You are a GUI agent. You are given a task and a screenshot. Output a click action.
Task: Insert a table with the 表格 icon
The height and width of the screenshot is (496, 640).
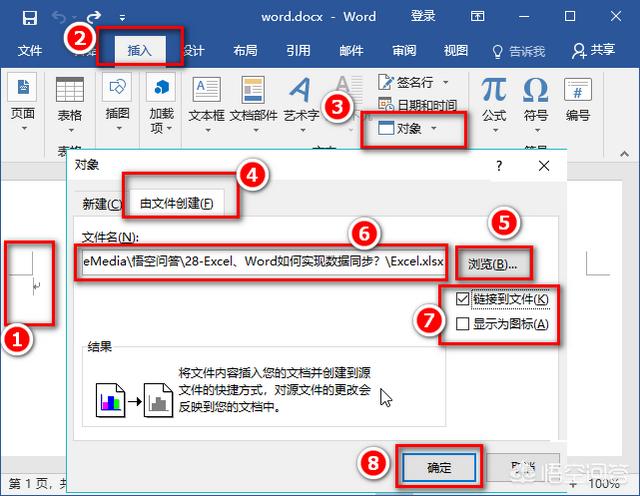coord(69,89)
